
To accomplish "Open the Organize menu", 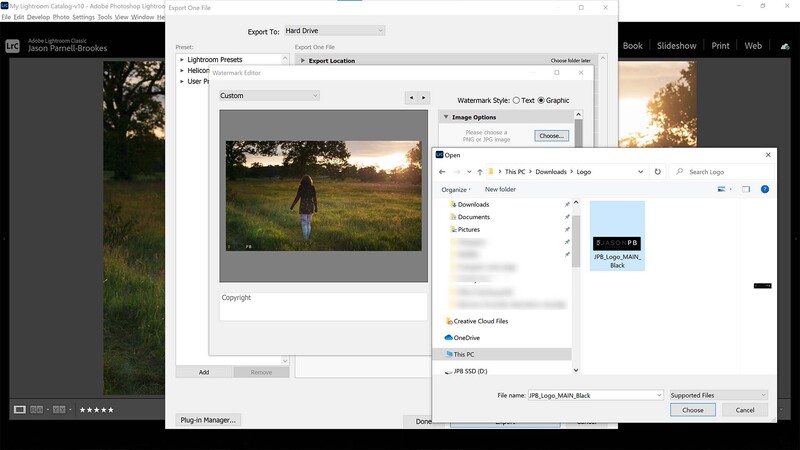I will pos(456,189).
